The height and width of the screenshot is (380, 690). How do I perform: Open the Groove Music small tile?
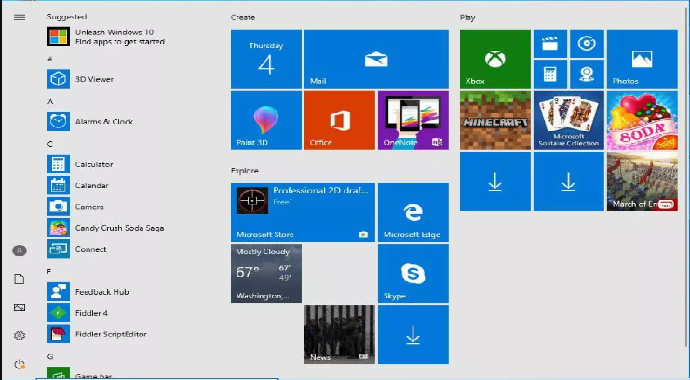pos(587,44)
